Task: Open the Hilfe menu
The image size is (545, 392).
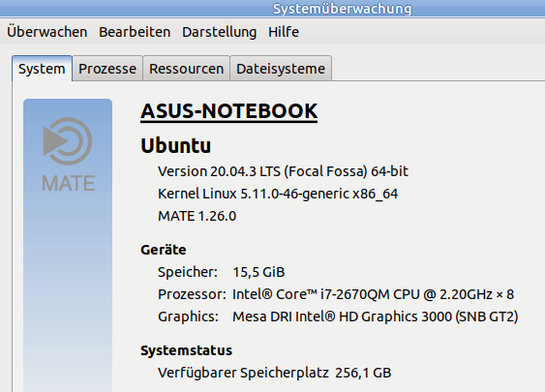Action: point(284,32)
